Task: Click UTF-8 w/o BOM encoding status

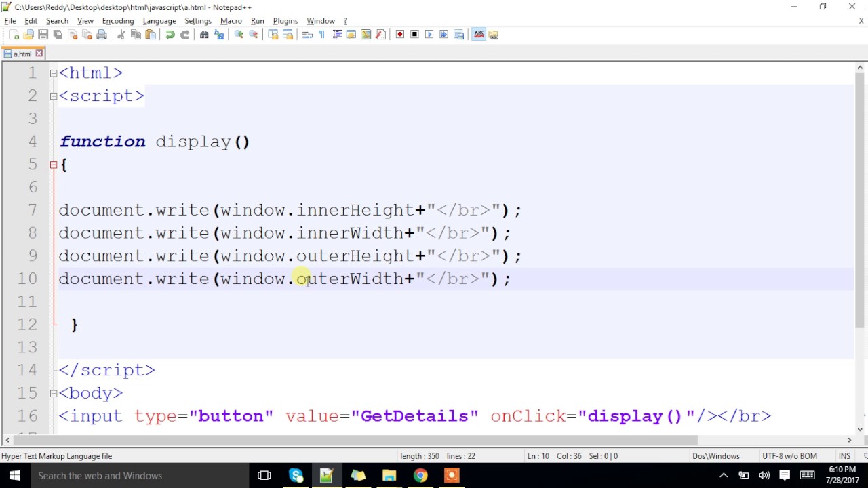Action: click(789, 456)
